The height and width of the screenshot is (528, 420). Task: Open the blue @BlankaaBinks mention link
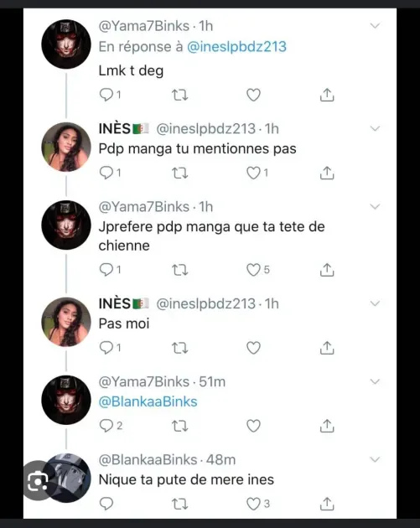tap(148, 401)
